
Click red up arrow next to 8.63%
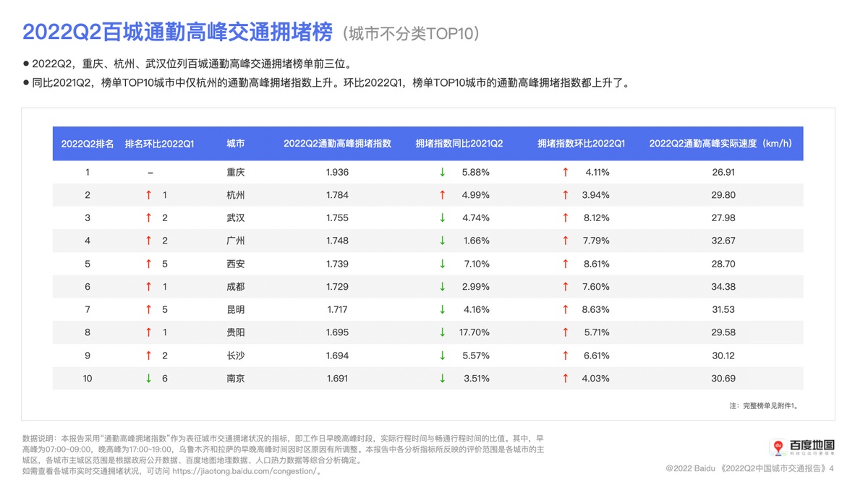(x=566, y=309)
